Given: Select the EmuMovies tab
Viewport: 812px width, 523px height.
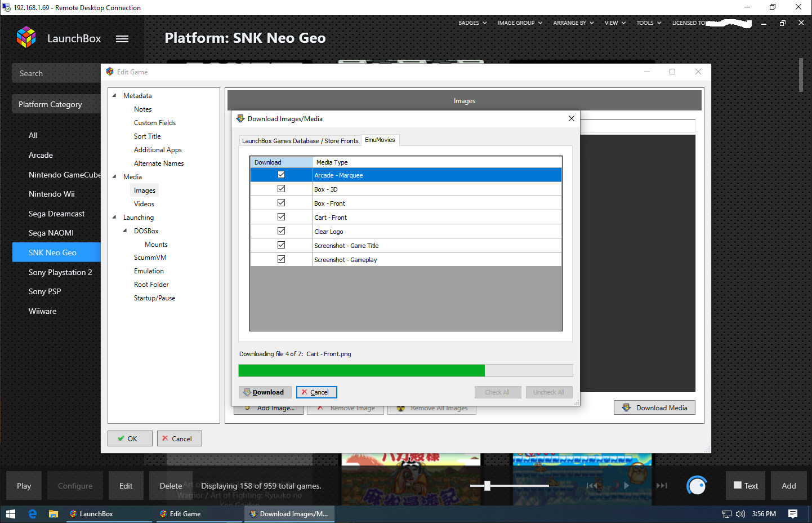Looking at the screenshot, I should click(380, 140).
